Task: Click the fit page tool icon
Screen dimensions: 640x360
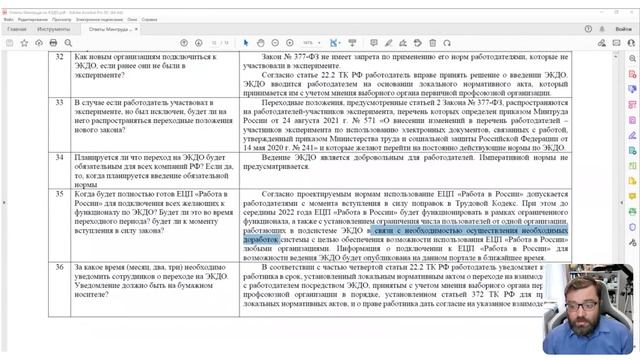Action: 333,43
